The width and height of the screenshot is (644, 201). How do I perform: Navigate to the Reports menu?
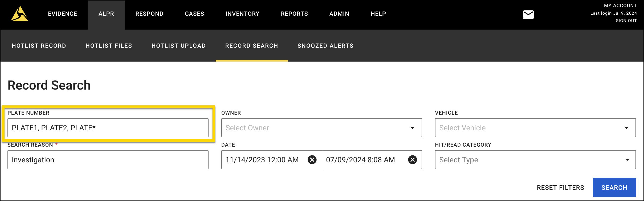pos(294,14)
